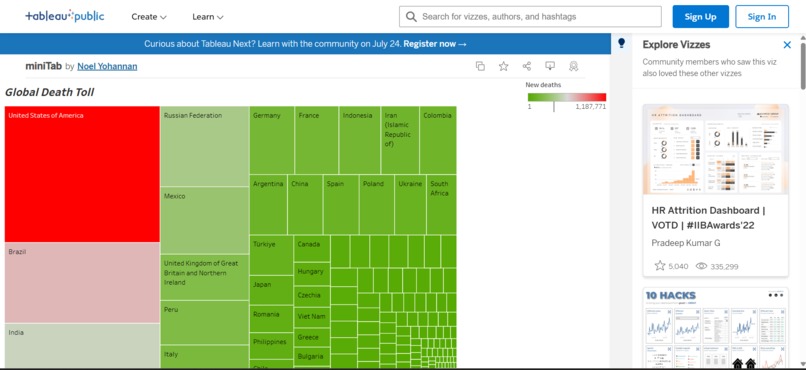The width and height of the screenshot is (806, 370).
Task: Select the Poland treemap tile
Action: click(x=377, y=205)
